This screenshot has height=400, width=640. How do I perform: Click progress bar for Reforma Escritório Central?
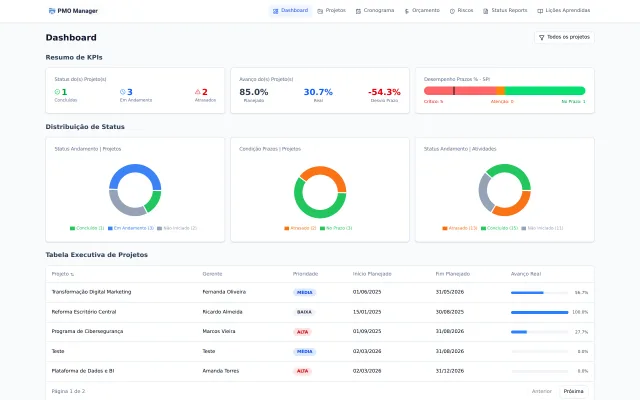(x=539, y=312)
